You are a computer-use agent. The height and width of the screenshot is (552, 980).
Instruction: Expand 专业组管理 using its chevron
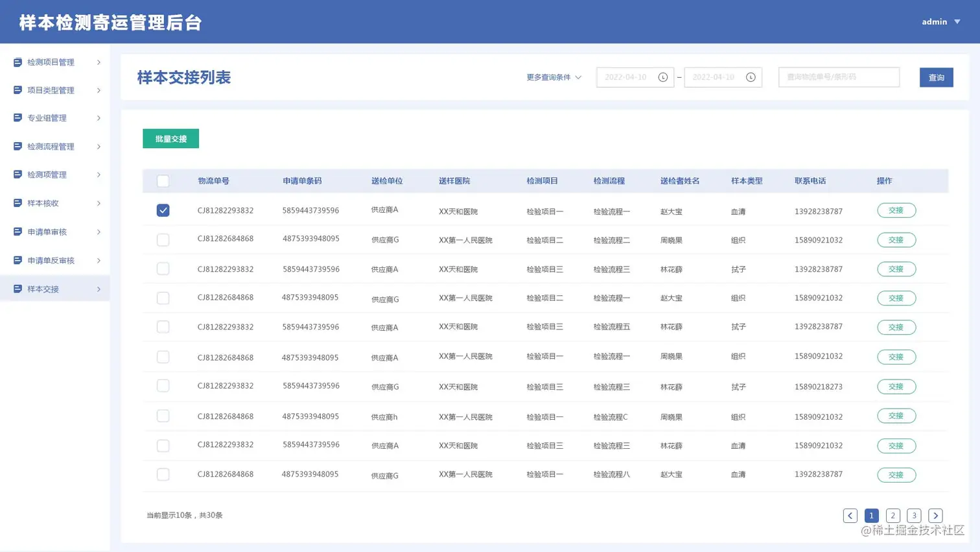tap(99, 118)
